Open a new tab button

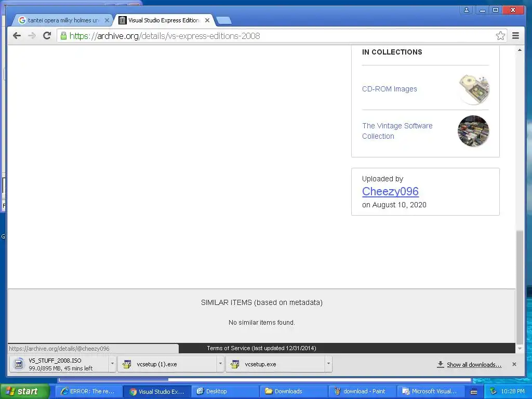[224, 21]
